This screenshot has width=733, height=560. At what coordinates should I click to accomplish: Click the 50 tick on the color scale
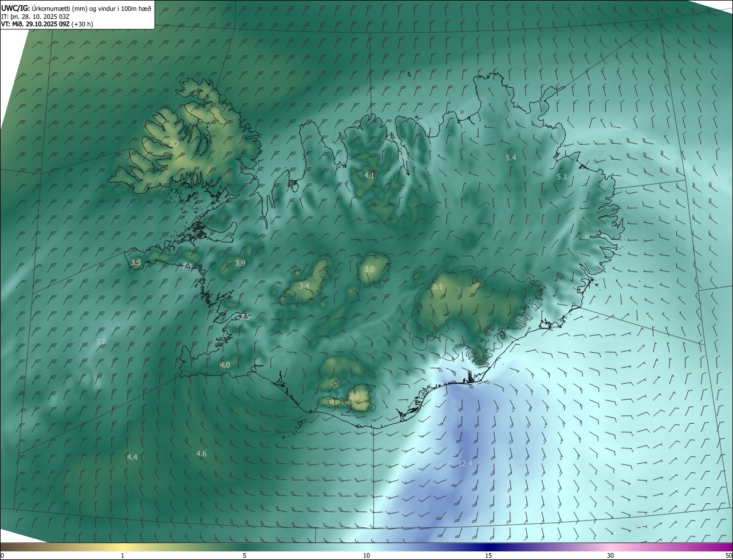coord(728,555)
